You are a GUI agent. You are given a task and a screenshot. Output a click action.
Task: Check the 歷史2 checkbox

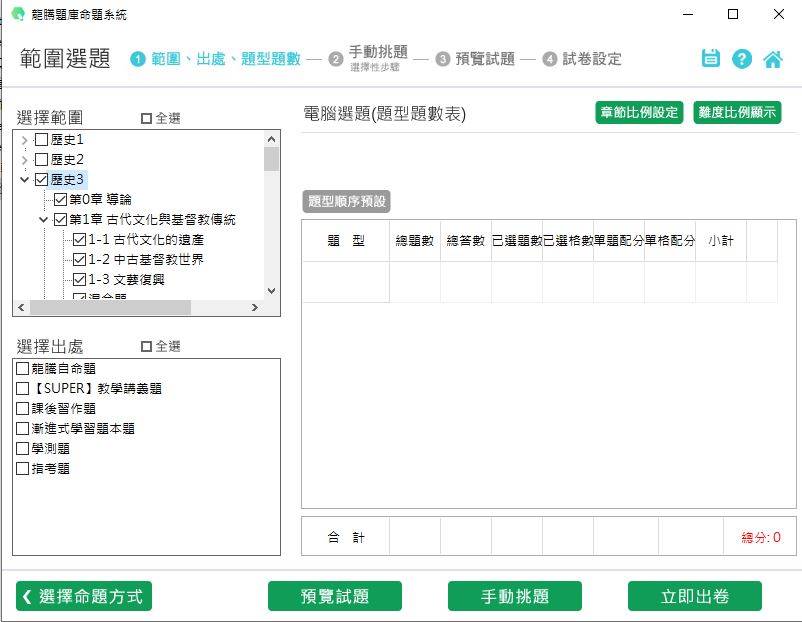click(x=41, y=160)
